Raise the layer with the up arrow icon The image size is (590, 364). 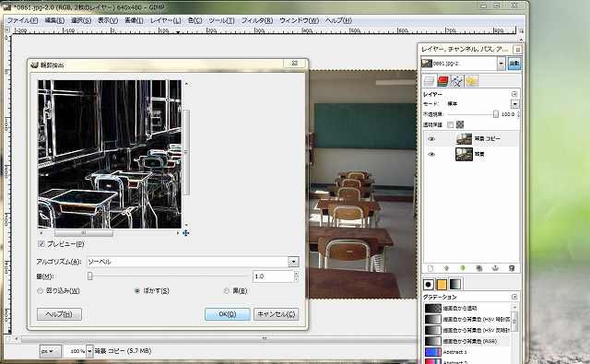[x=446, y=268]
